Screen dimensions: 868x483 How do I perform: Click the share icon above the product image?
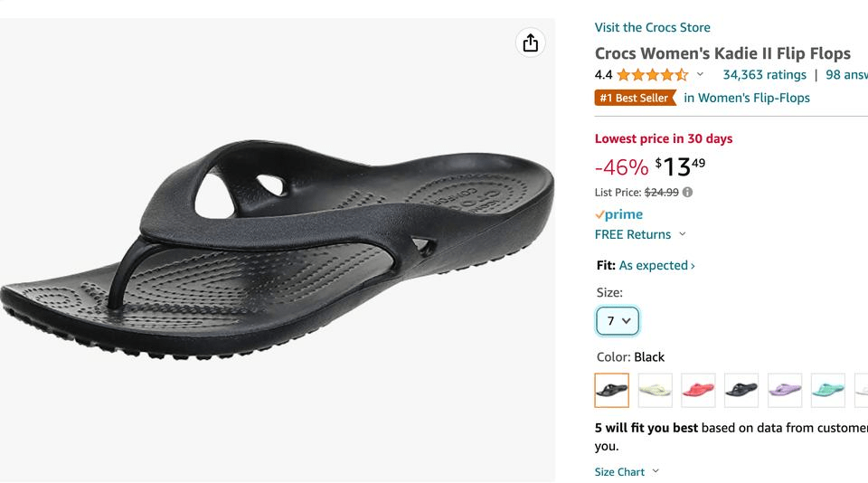(531, 43)
